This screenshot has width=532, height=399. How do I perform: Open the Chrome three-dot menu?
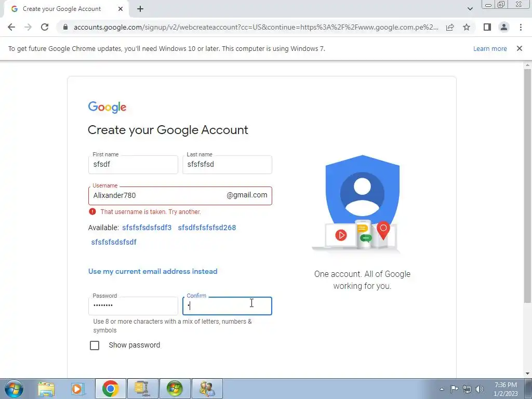tap(521, 27)
